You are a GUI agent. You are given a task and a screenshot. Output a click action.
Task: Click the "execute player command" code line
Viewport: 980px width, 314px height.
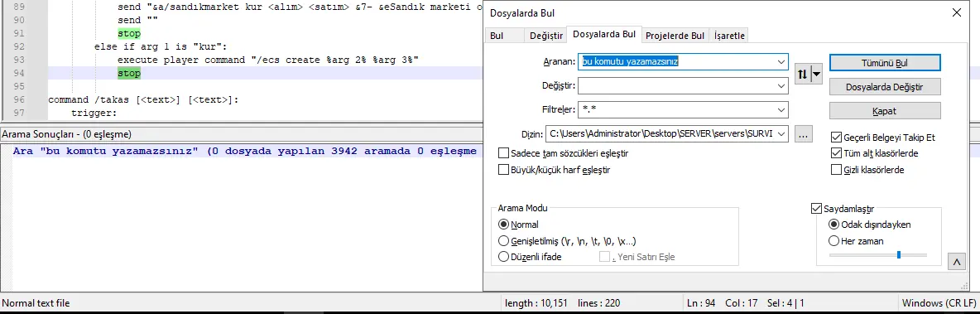tap(267, 60)
